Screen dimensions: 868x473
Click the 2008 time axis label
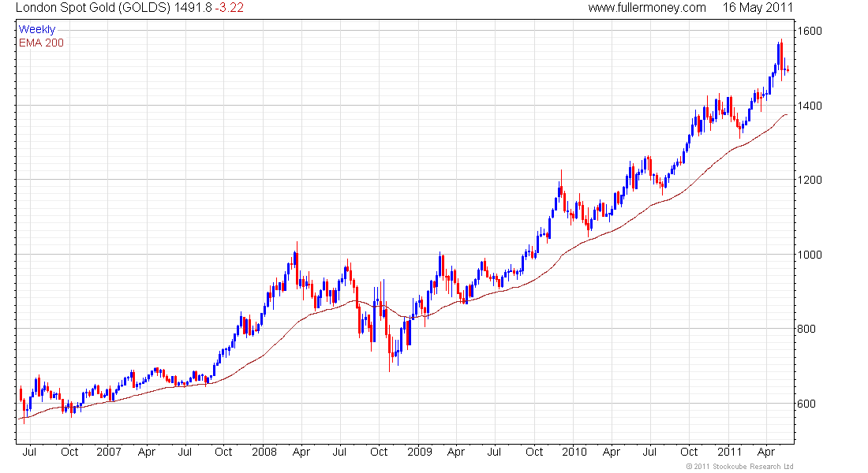pyautogui.click(x=264, y=452)
